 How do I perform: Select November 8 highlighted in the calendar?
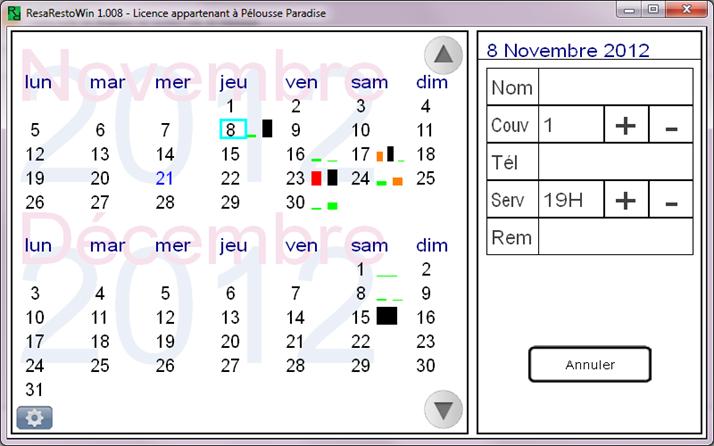233,129
